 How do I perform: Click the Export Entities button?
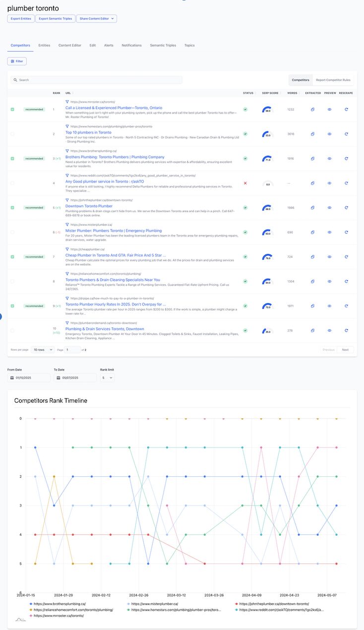20,18
